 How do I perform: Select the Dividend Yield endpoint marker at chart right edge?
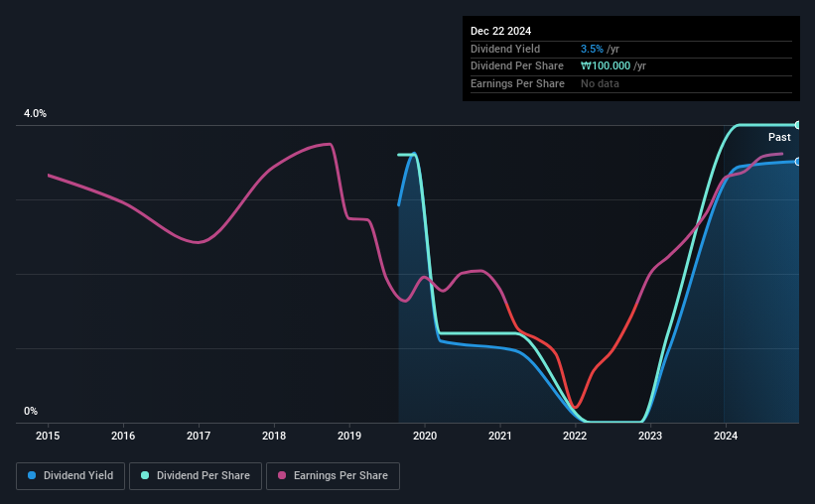(797, 162)
